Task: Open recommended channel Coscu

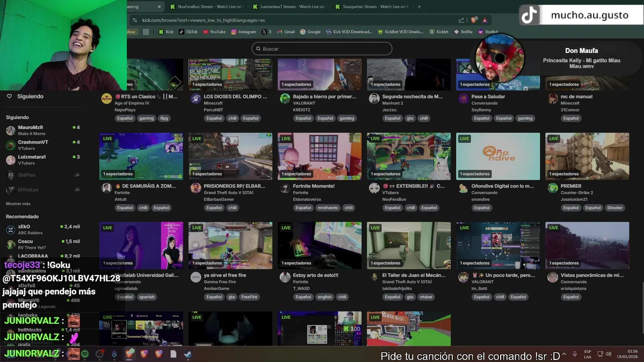Action: 43,244
